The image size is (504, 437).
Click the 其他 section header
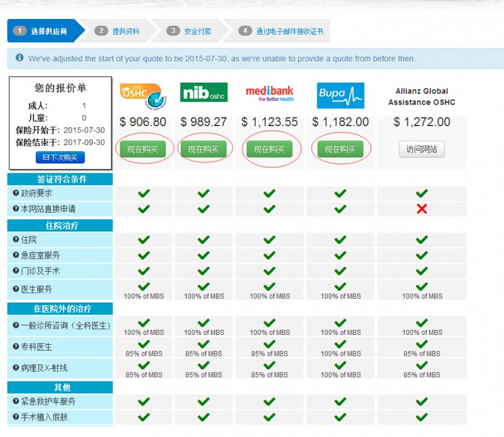coord(60,387)
